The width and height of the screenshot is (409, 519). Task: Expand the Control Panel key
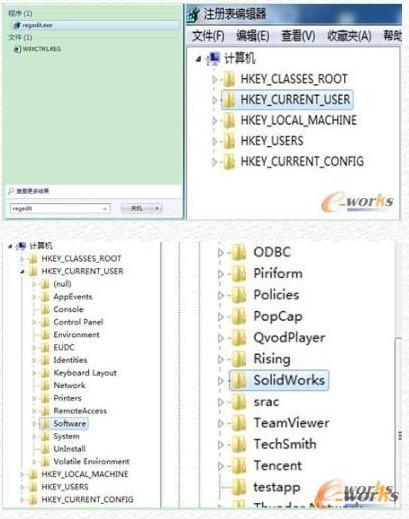click(x=34, y=322)
